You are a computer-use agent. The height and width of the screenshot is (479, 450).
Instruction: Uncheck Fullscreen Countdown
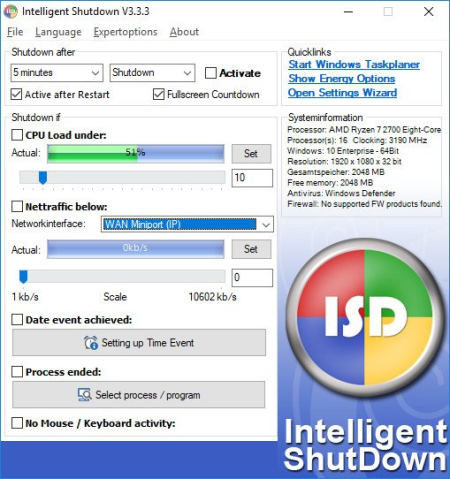(x=159, y=94)
